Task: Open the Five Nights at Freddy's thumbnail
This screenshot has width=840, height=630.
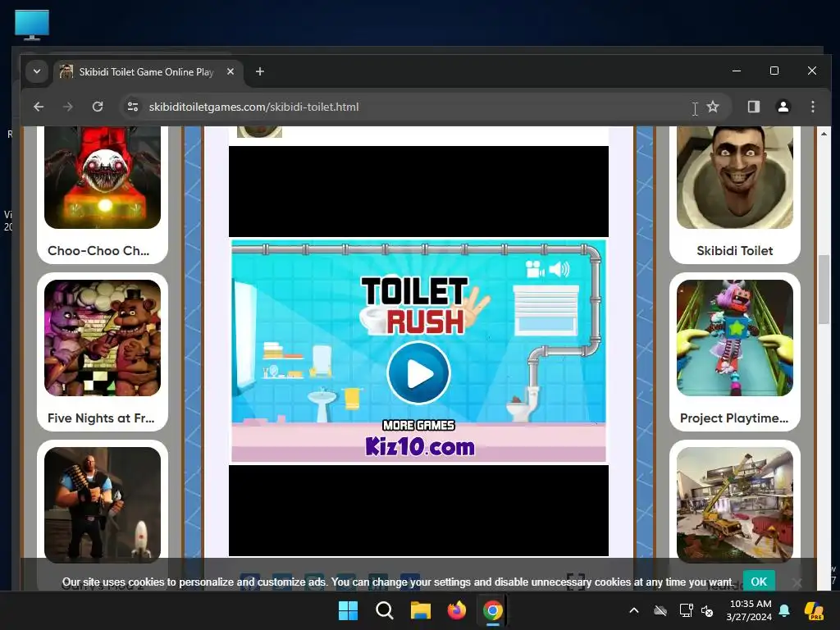Action: (x=103, y=338)
